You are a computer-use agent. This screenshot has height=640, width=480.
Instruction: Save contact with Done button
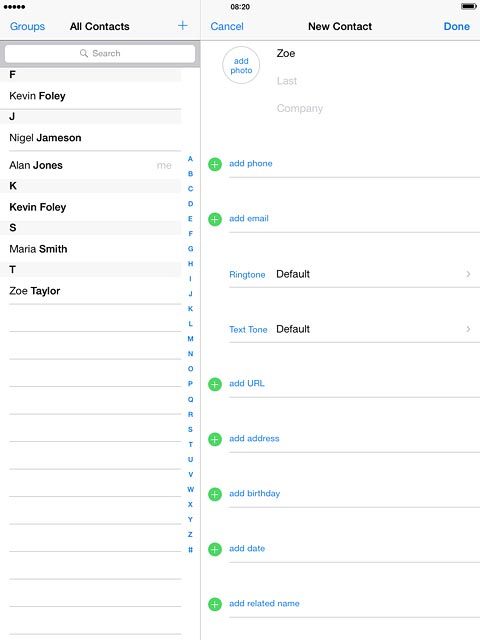[457, 26]
